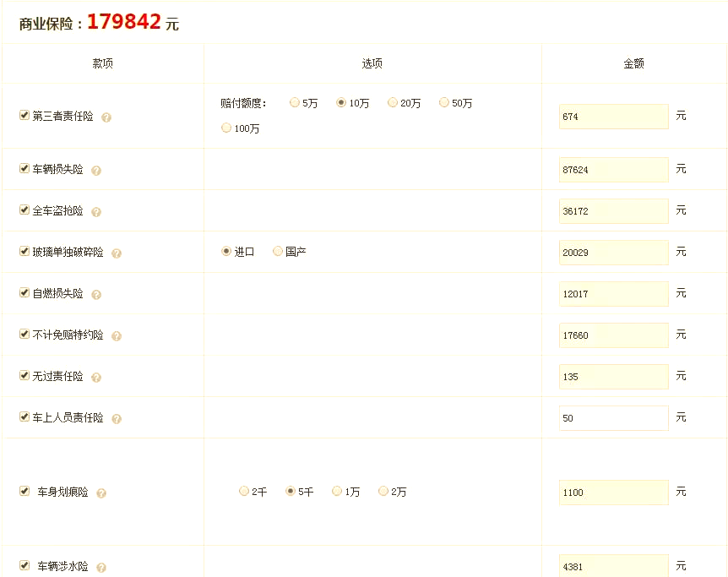Uncheck 全车盗抢险 checkbox
The width and height of the screenshot is (728, 577).
24,210
